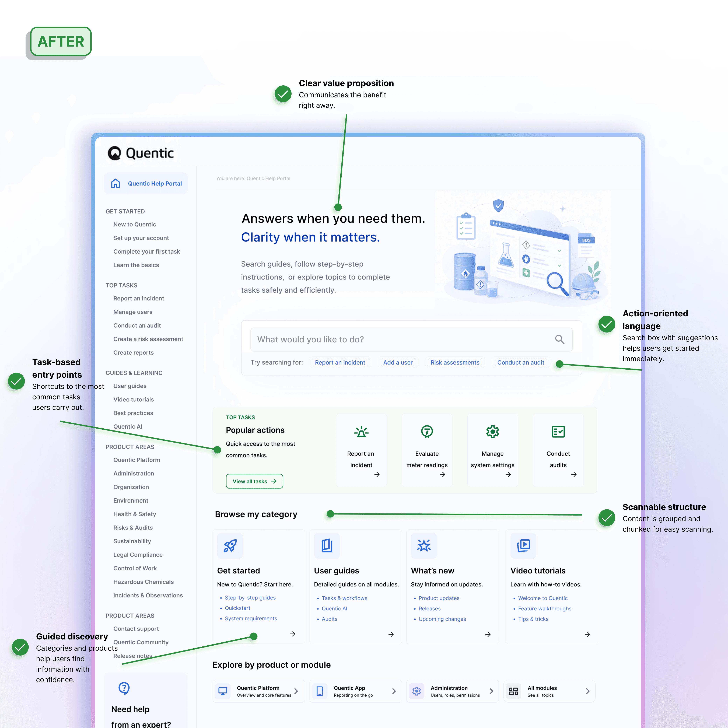
Task: Select Quentic Help Portal in the sidebar
Action: pyautogui.click(x=146, y=184)
